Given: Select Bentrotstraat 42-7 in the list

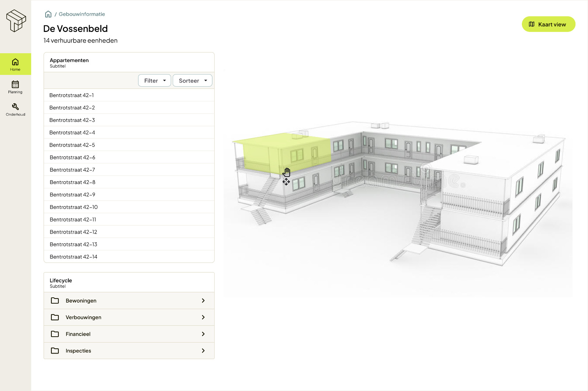Looking at the screenshot, I should [72, 170].
